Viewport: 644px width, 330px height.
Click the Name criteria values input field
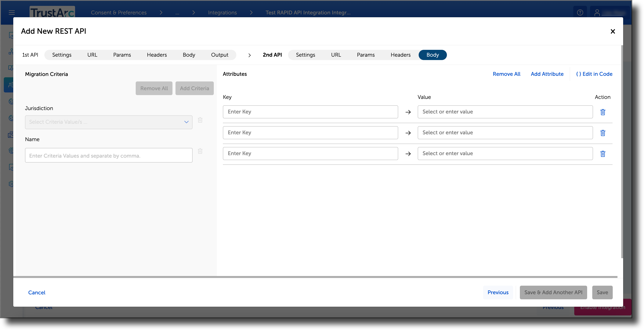pyautogui.click(x=108, y=155)
